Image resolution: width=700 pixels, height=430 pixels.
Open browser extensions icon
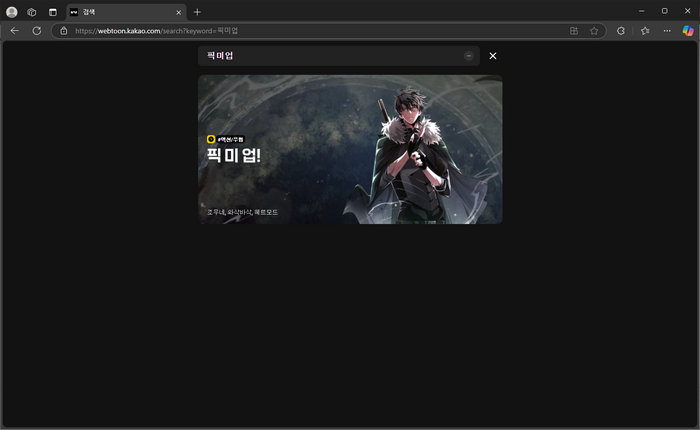[621, 31]
